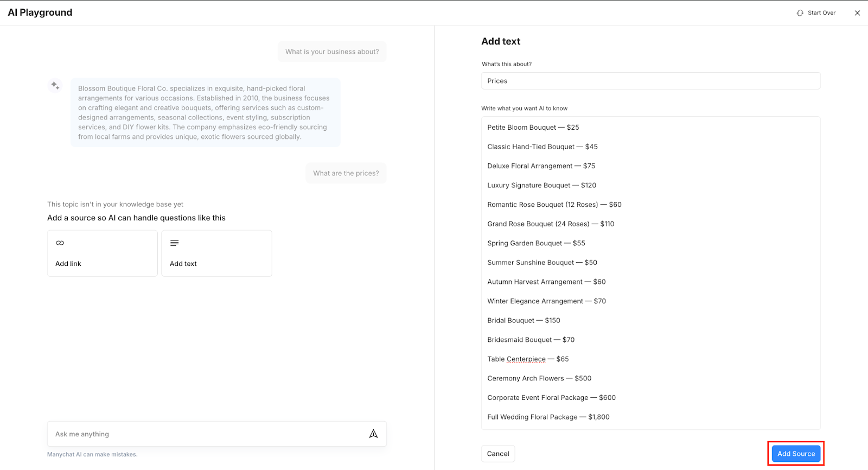Place cursor on the Luxury Signature Bouquet line

[x=541, y=186]
